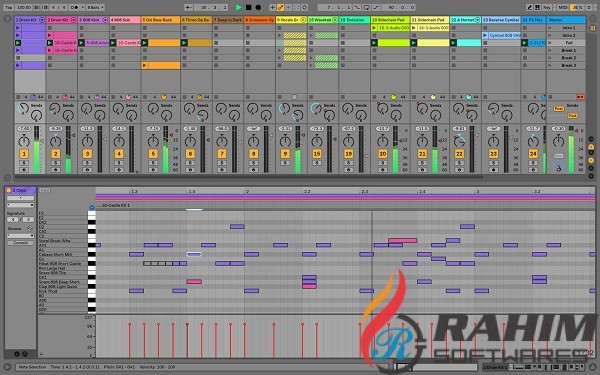Viewport: 600px width, 375px height.
Task: Toggle track 1 activator button
Action: [x=24, y=154]
